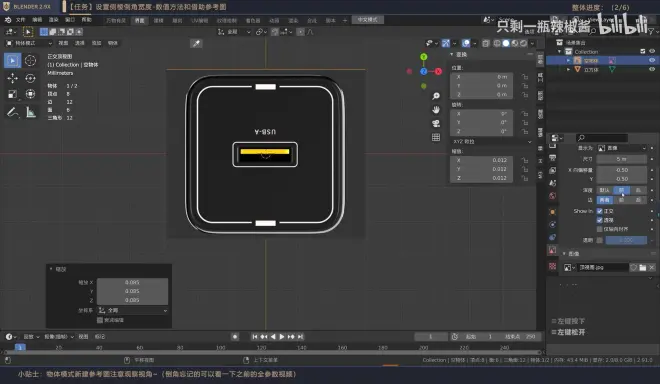Select the Measure ruler tool
The height and width of the screenshot is (384, 660).
pyautogui.click(x=30, y=112)
